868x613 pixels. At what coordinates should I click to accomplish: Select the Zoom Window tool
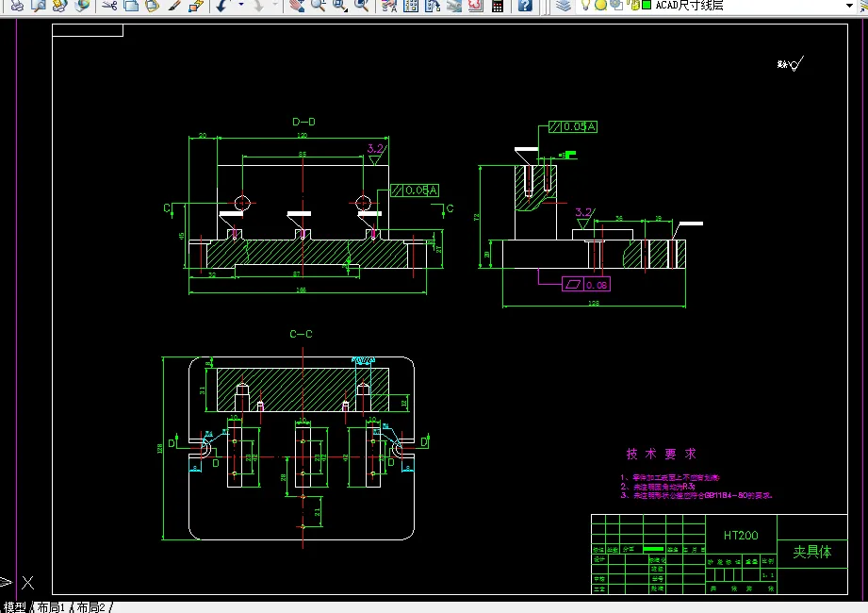click(x=340, y=6)
